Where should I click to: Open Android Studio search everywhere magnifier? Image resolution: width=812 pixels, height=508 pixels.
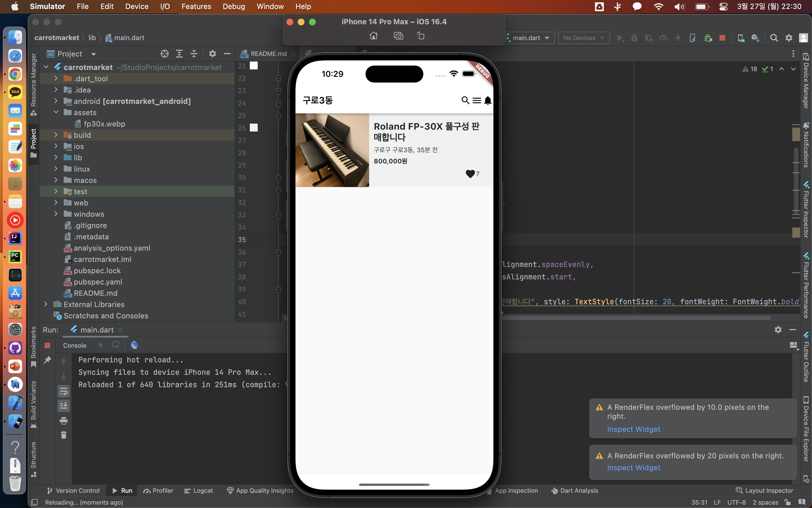774,38
